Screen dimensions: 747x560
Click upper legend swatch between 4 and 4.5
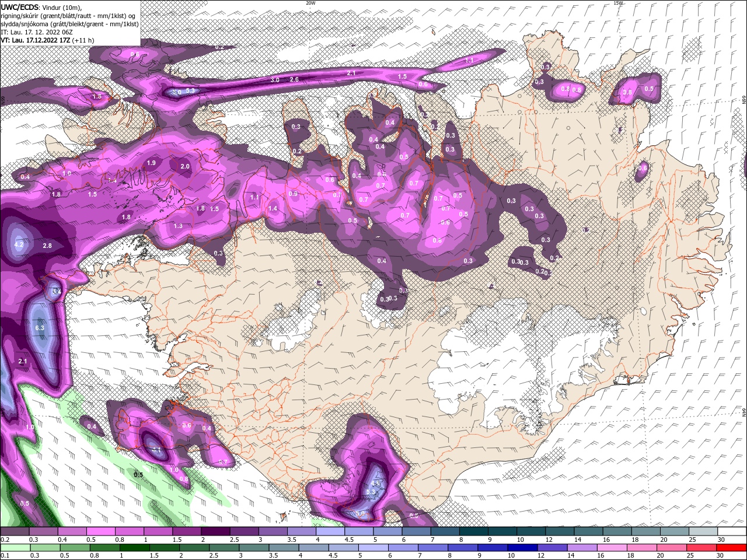pos(330,531)
